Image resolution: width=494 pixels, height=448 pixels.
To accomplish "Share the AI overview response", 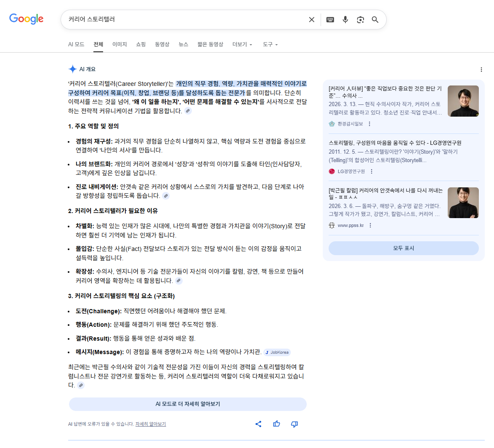I will point(258,424).
